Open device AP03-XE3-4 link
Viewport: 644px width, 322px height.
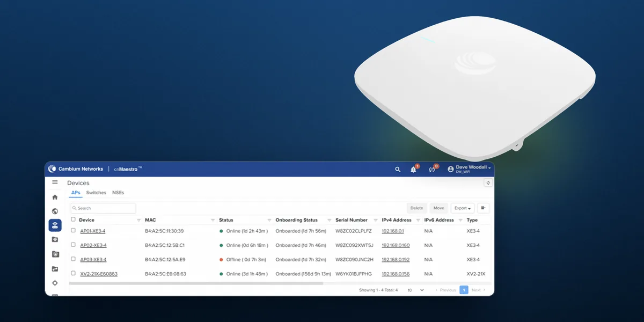[x=93, y=260]
